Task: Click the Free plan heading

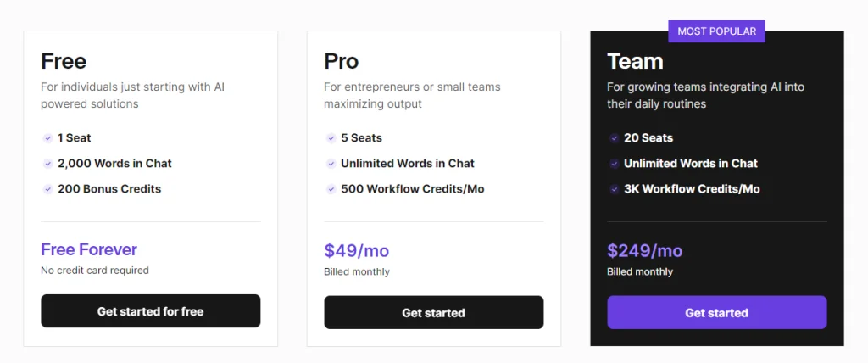Action: 64,61
